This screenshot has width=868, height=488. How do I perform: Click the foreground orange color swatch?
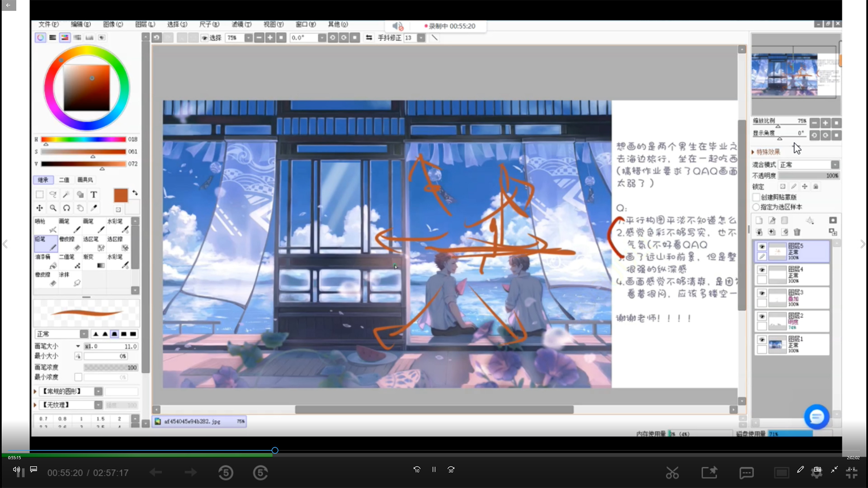click(121, 195)
